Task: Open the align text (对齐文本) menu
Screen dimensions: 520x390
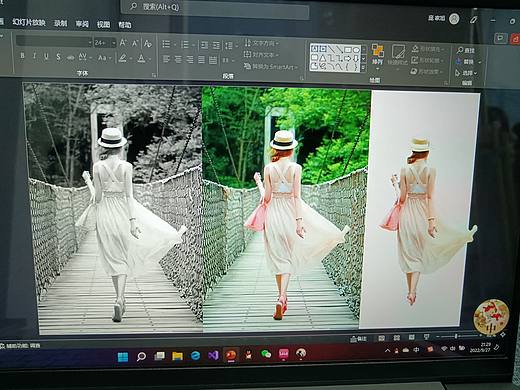Action: (x=262, y=55)
